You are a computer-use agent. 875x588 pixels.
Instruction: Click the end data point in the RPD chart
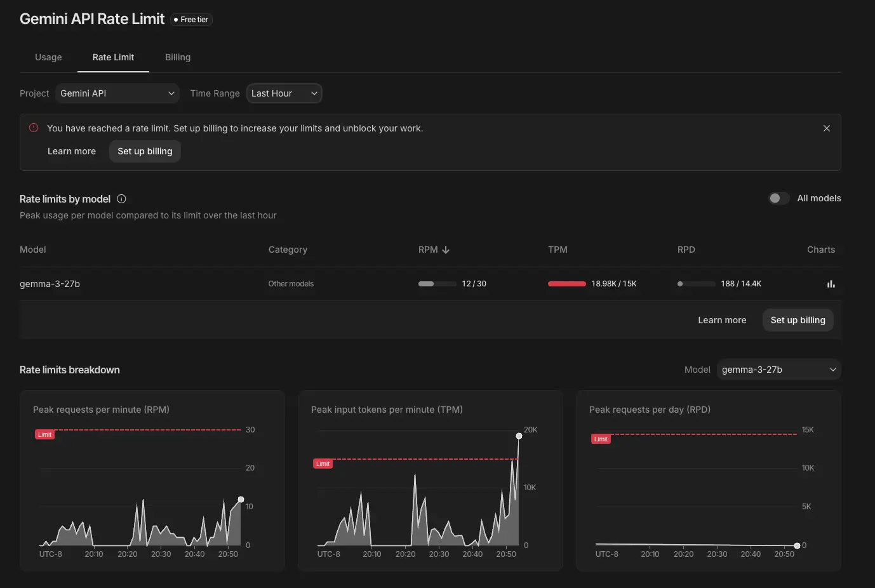(x=797, y=545)
